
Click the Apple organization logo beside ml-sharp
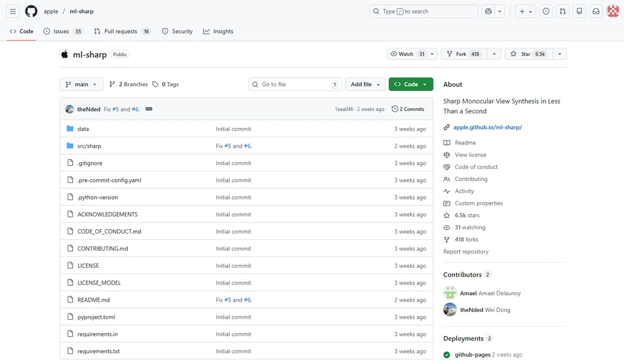64,54
